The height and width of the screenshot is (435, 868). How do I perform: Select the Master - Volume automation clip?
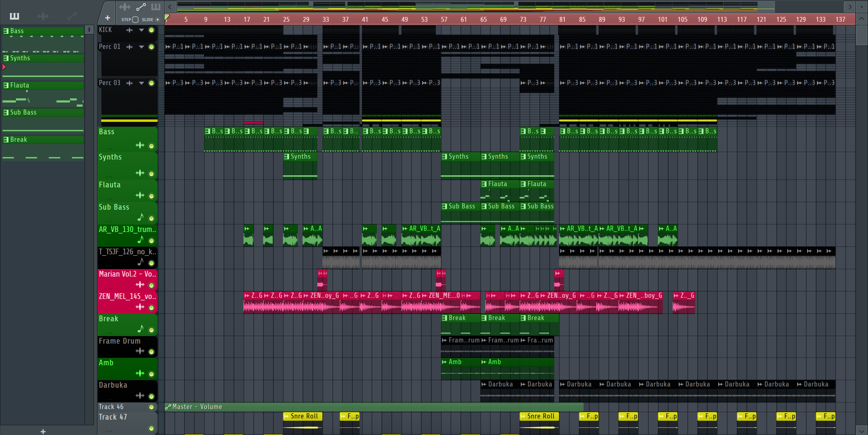374,407
